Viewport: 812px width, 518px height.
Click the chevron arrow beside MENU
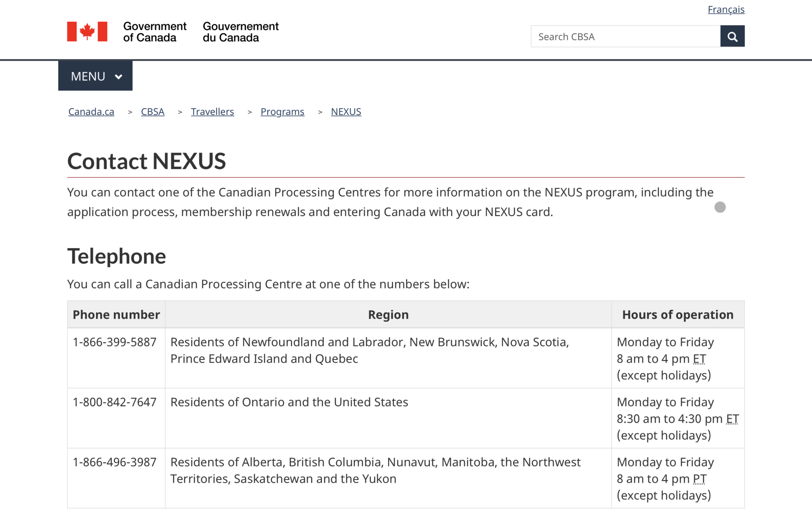coord(118,75)
